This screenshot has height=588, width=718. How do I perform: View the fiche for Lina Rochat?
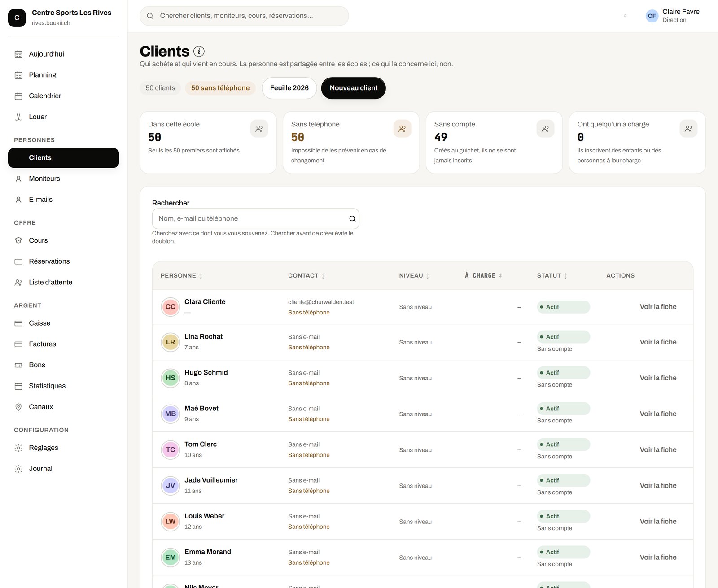(658, 342)
